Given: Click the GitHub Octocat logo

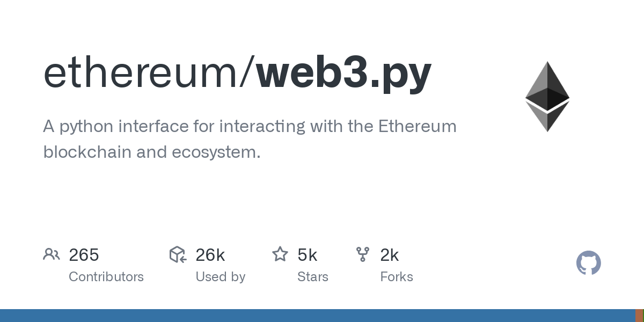Looking at the screenshot, I should [x=589, y=263].
